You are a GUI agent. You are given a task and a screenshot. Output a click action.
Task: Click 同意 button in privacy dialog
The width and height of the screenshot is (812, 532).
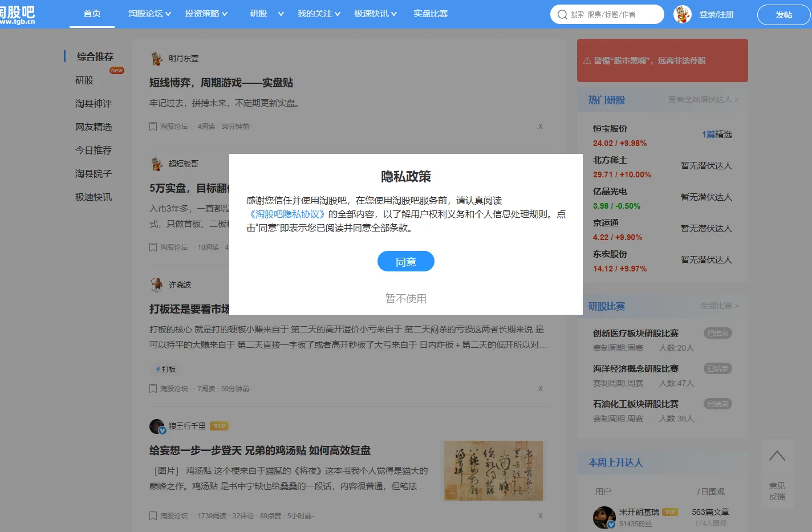(406, 261)
